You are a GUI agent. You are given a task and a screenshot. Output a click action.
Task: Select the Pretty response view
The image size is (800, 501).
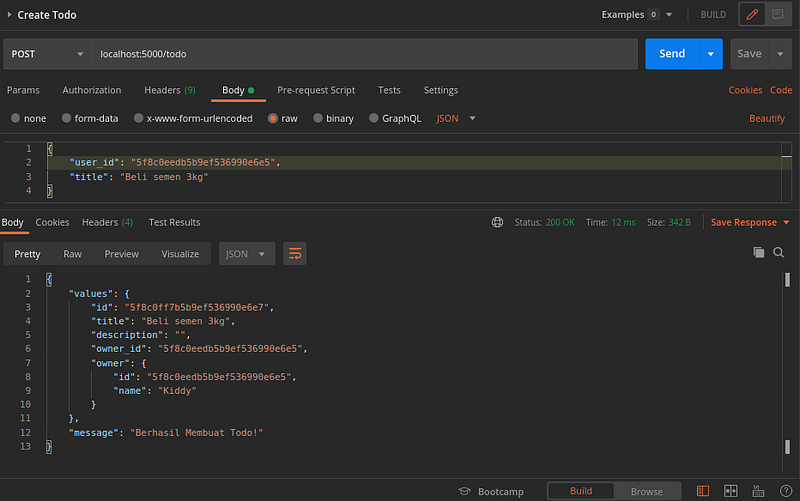28,254
